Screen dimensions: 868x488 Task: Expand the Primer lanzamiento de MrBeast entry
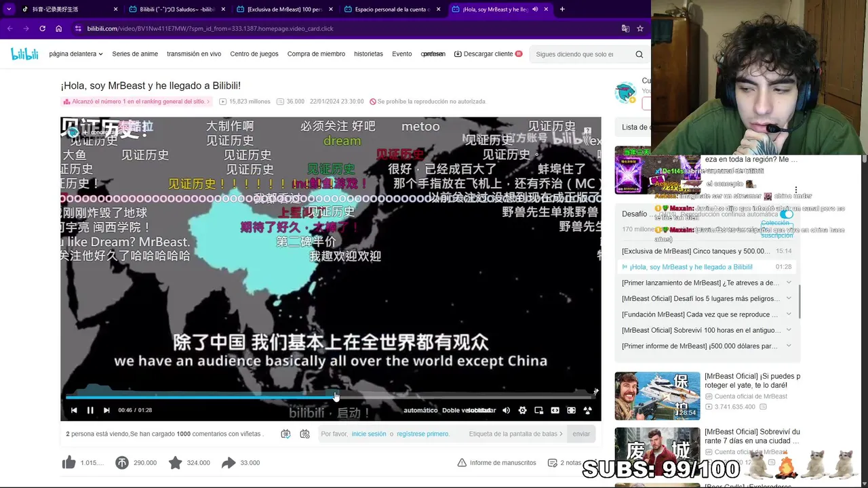click(789, 283)
